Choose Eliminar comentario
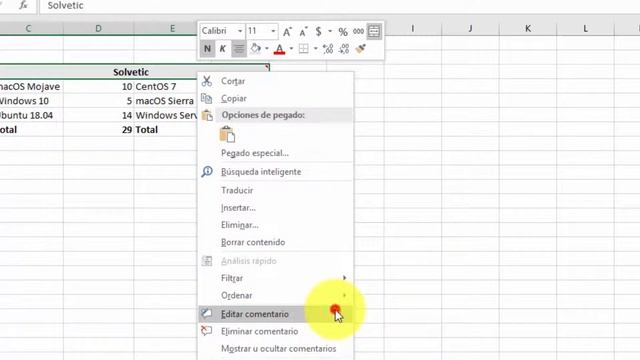Image resolution: width=640 pixels, height=360 pixels. click(x=276, y=331)
